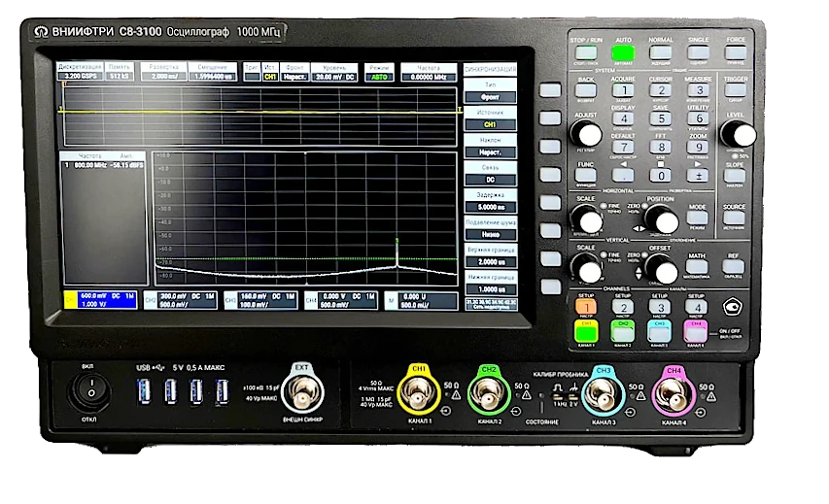Toggle the green CH1 on/off button
The width and height of the screenshot is (829, 504).
pos(586,333)
